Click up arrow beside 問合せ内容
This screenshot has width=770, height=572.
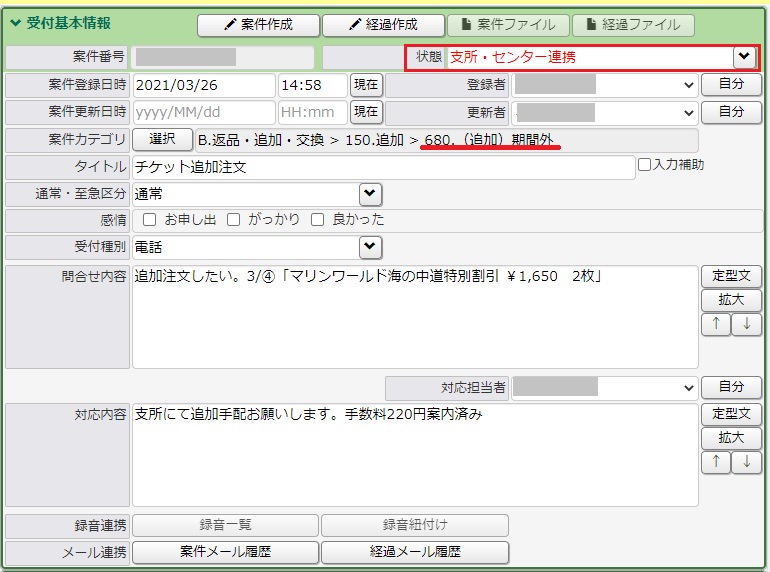716,324
